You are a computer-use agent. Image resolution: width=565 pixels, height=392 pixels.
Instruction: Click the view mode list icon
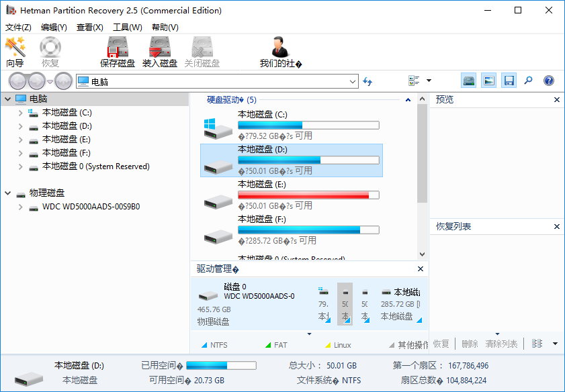(x=414, y=81)
